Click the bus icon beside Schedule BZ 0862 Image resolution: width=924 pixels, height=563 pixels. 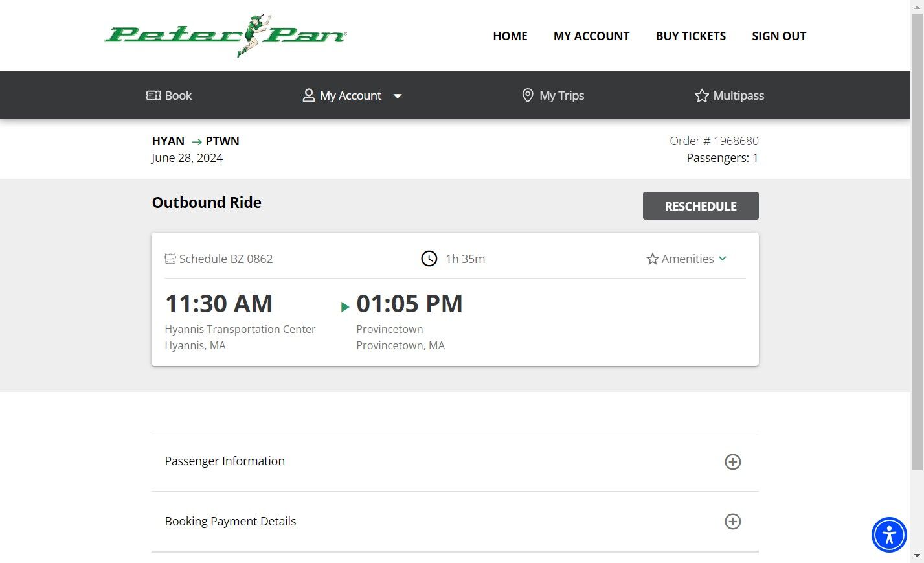[x=170, y=259]
